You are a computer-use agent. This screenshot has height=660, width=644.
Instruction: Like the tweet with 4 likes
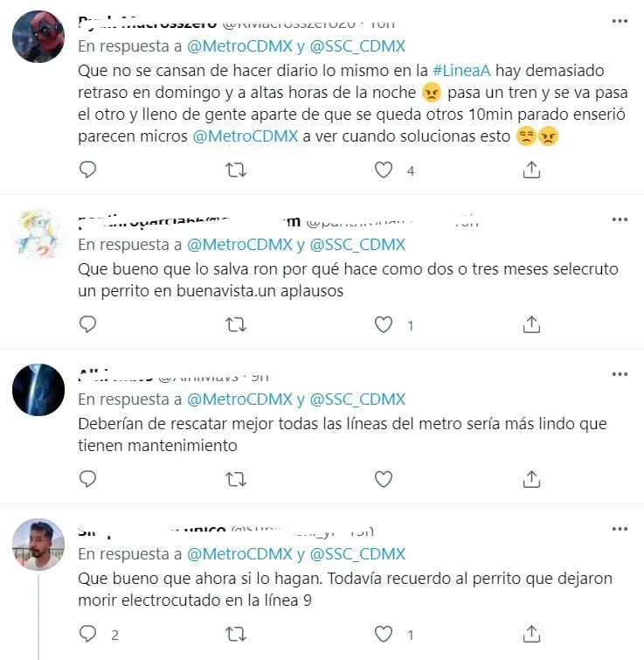click(x=384, y=170)
